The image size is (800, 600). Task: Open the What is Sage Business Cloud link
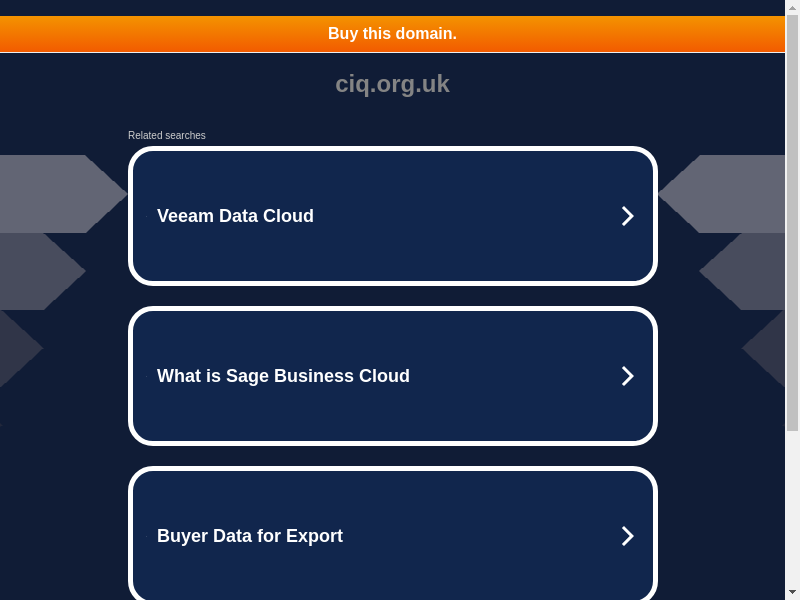tap(284, 376)
